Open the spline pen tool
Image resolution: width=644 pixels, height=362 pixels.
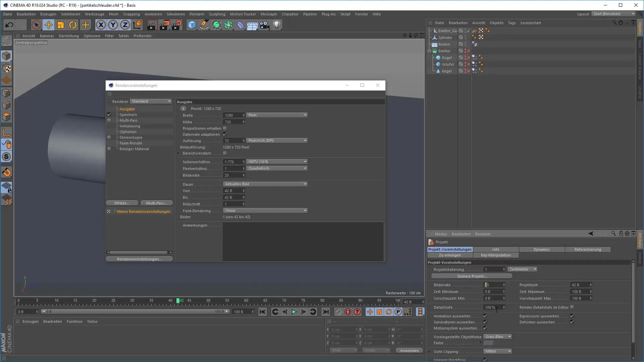click(204, 25)
